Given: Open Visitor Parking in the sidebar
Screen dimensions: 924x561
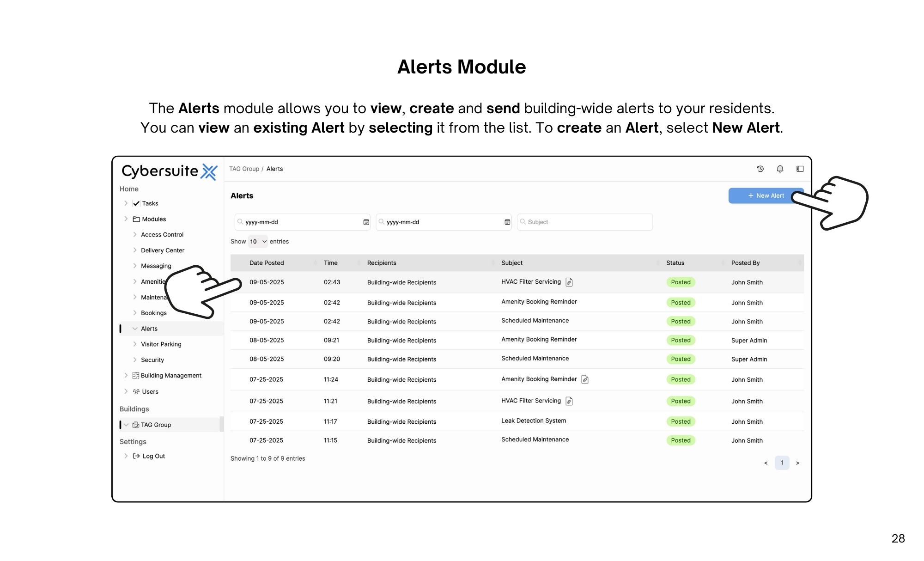Looking at the screenshot, I should pos(161,344).
